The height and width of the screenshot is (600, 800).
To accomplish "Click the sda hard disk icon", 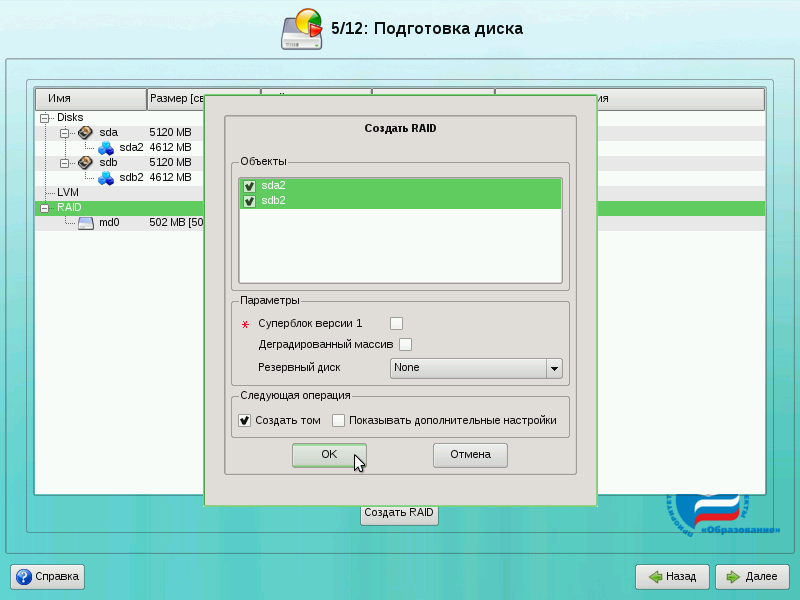I will click(x=85, y=132).
